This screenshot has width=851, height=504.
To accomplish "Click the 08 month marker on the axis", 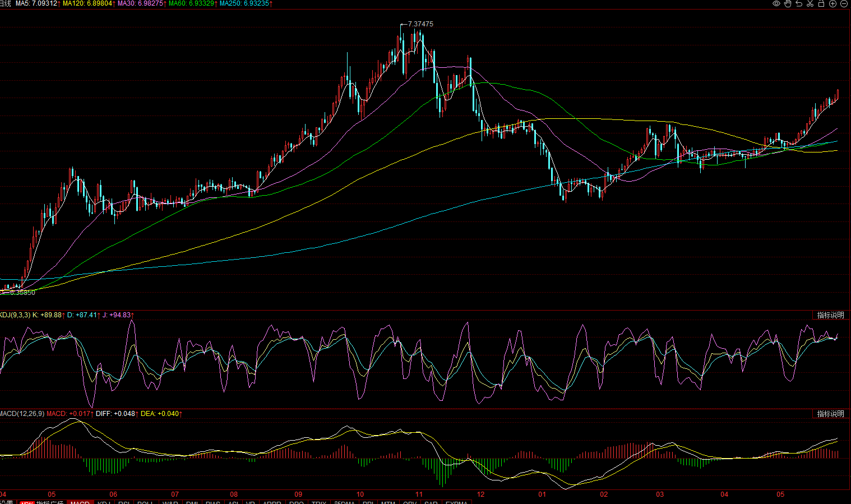I will pos(234,494).
